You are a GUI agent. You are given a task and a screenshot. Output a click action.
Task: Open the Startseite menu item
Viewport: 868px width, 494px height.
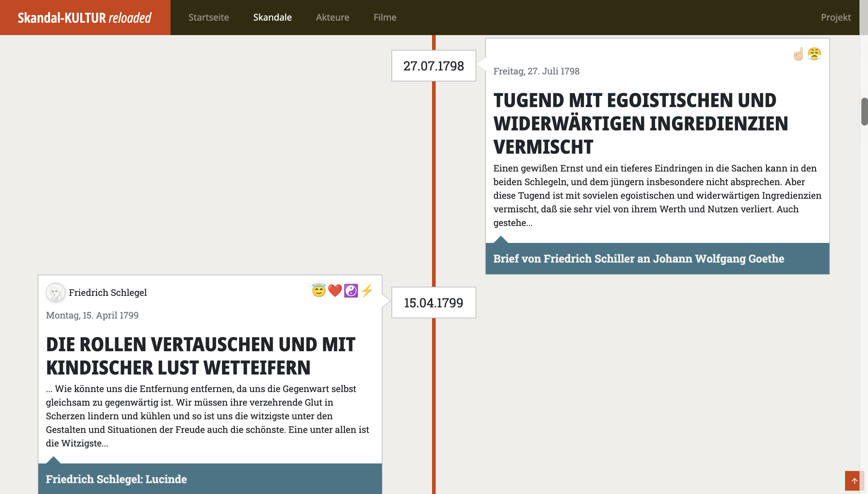click(209, 17)
